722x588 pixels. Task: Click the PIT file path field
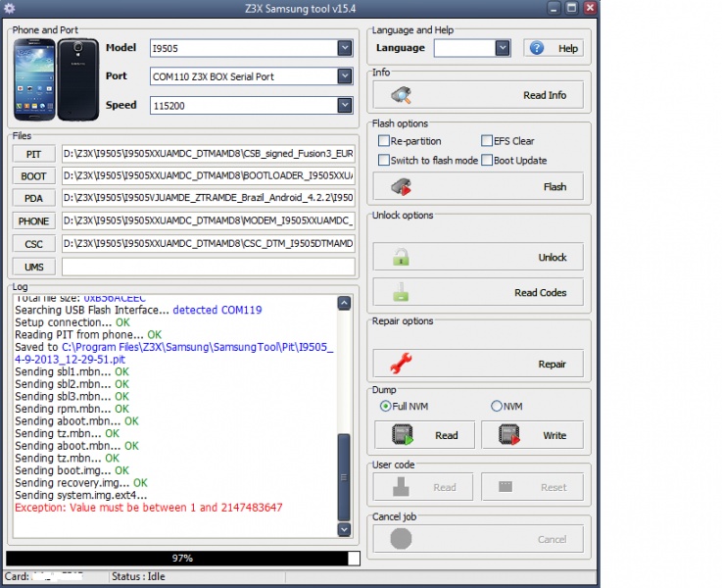point(208,154)
